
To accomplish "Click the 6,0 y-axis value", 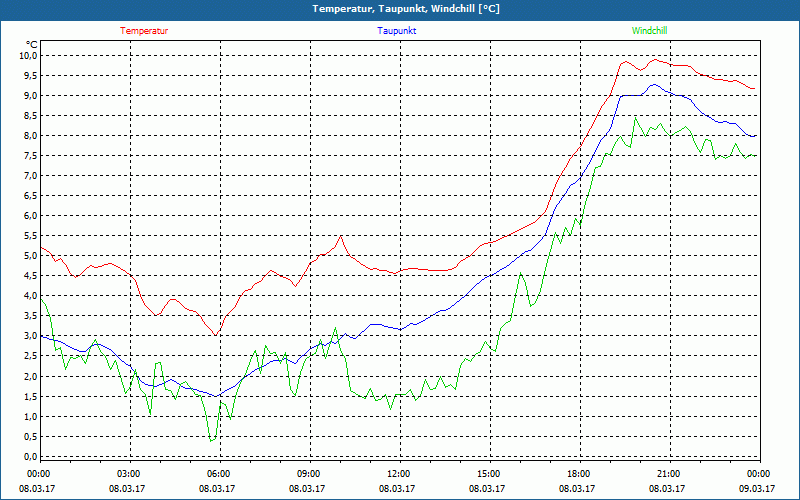I will tap(31, 215).
